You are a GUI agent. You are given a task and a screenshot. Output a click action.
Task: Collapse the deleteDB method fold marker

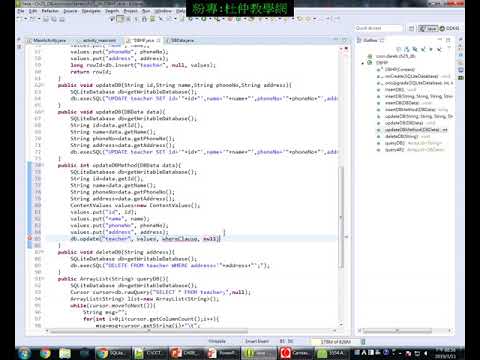tap(43, 252)
